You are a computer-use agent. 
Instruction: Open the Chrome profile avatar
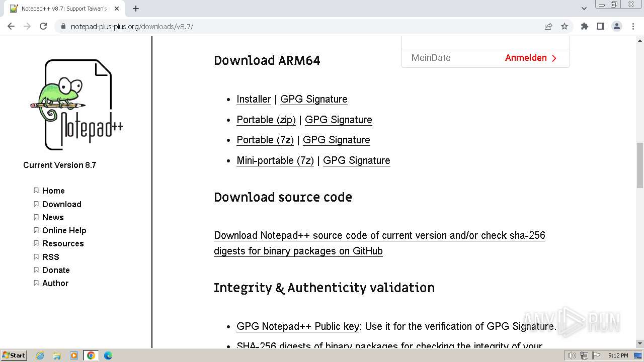tap(616, 26)
